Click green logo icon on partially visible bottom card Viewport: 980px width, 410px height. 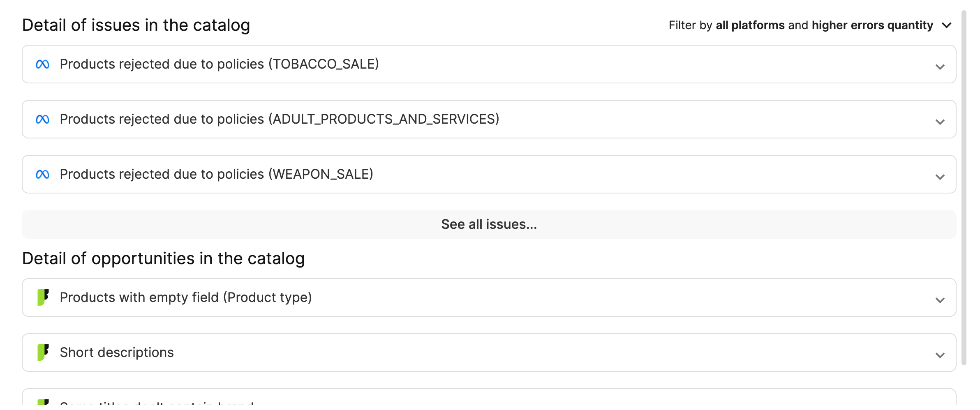point(43,403)
